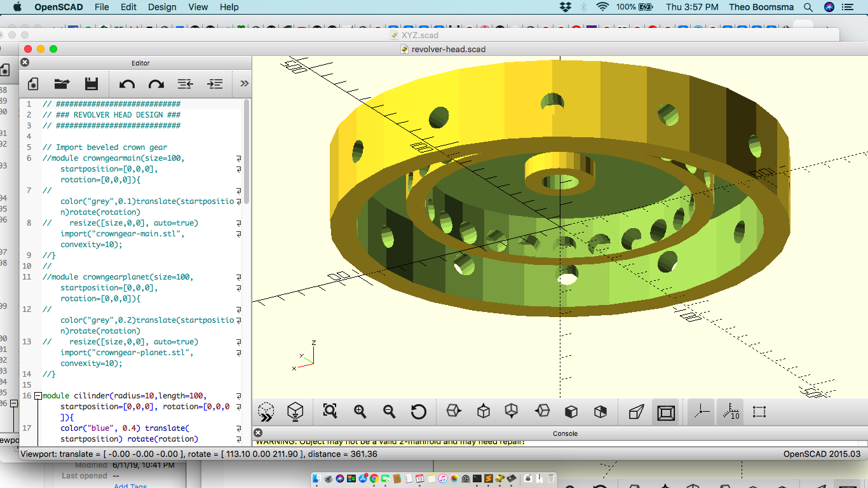Open the Wi-Fi status menu
Viewport: 868px width, 488px height.
coord(602,7)
